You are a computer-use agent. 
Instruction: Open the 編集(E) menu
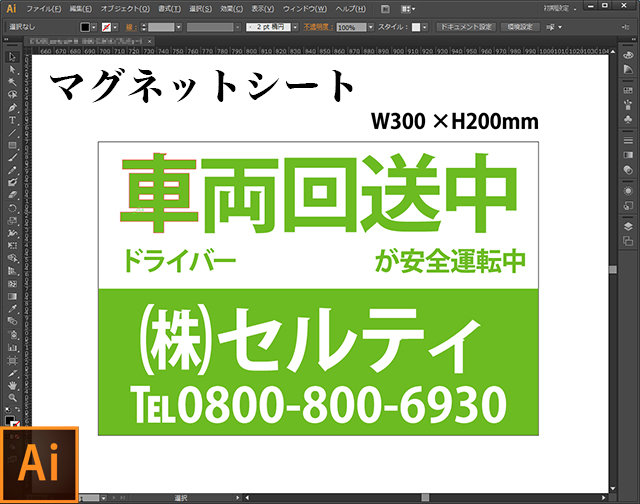(x=81, y=9)
